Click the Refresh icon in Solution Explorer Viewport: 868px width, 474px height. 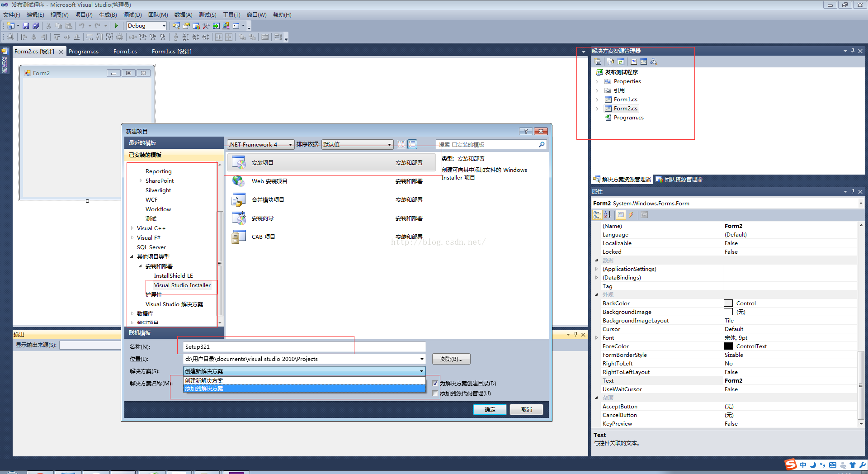pos(621,62)
